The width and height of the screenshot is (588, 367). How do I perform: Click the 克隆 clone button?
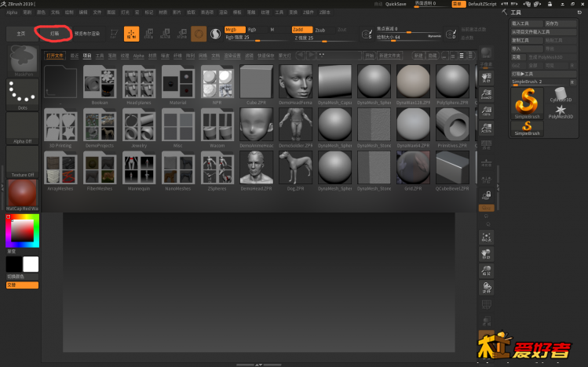point(519,57)
